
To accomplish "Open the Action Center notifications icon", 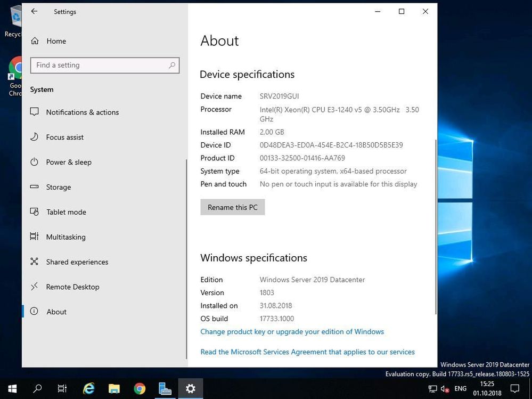I will pos(515,389).
